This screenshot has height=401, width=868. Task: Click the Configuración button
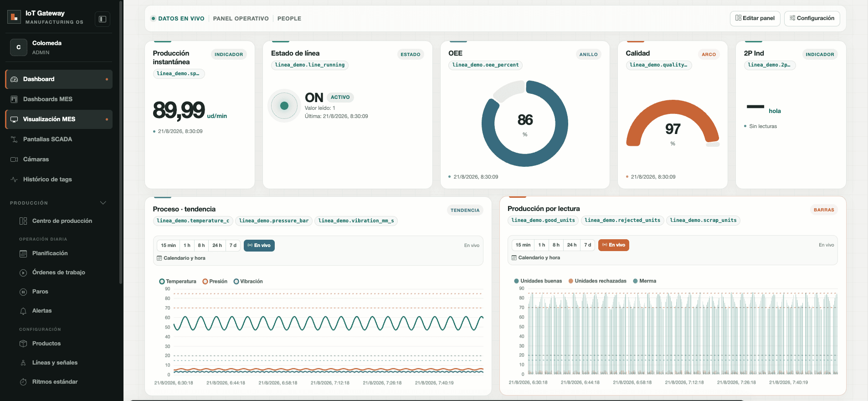pyautogui.click(x=812, y=18)
